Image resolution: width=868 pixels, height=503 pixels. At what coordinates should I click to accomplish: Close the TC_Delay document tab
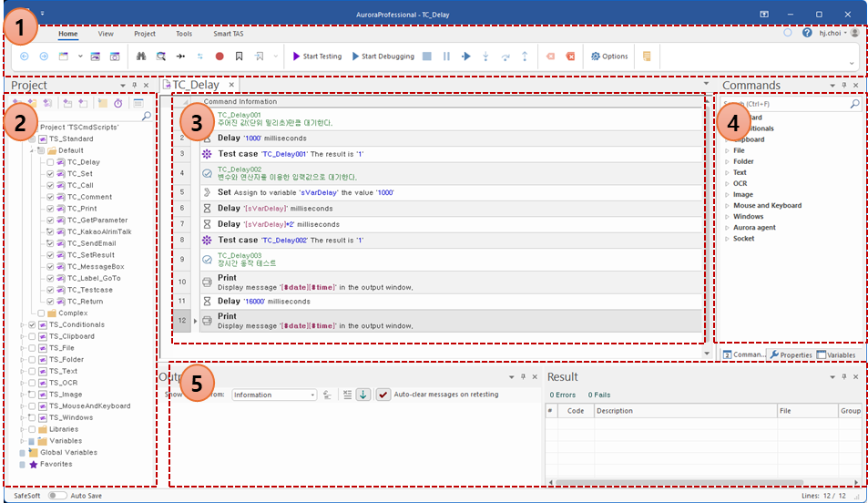click(231, 85)
